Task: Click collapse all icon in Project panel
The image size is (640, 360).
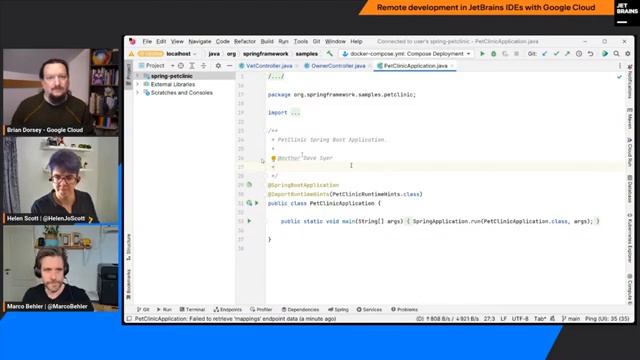Action: 203,66
